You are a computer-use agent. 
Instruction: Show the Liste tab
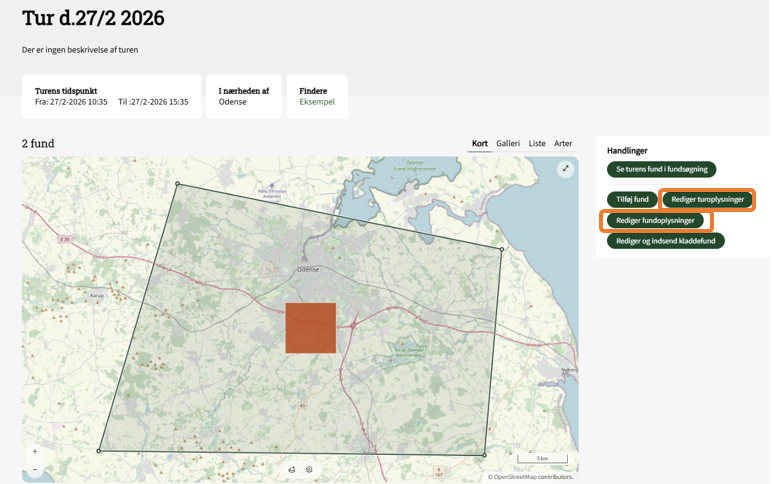[x=537, y=143]
